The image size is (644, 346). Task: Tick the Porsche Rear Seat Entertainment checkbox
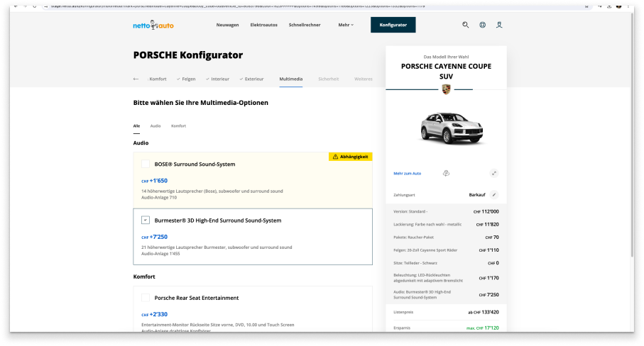click(x=146, y=298)
